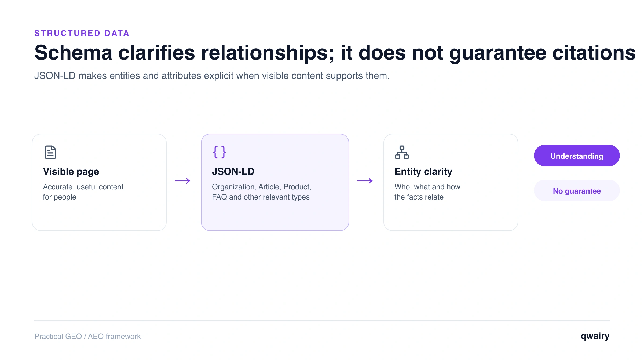Select the JSON-LD card heading

[x=233, y=172]
